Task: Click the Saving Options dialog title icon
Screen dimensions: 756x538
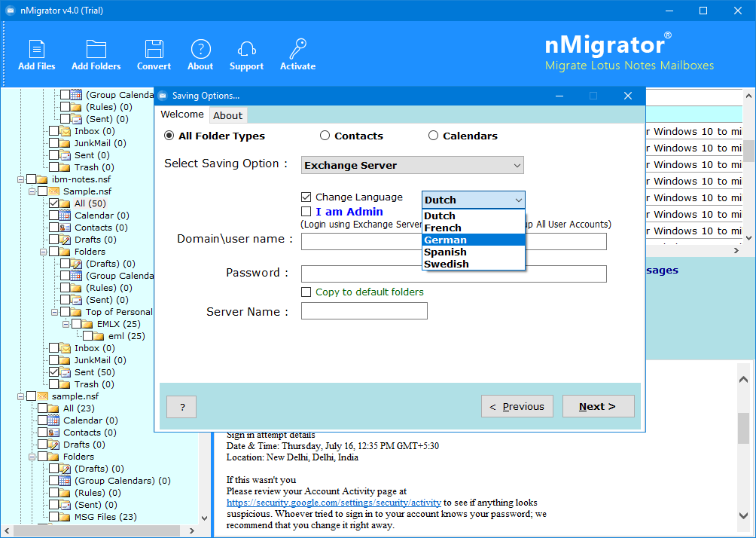Action: 163,96
